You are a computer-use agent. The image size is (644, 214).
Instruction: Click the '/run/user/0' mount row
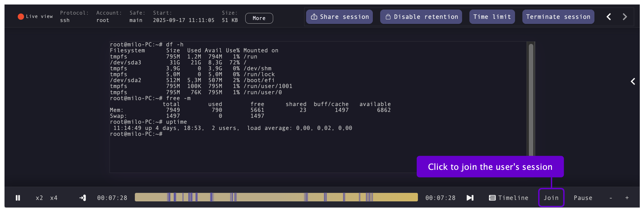pos(196,93)
